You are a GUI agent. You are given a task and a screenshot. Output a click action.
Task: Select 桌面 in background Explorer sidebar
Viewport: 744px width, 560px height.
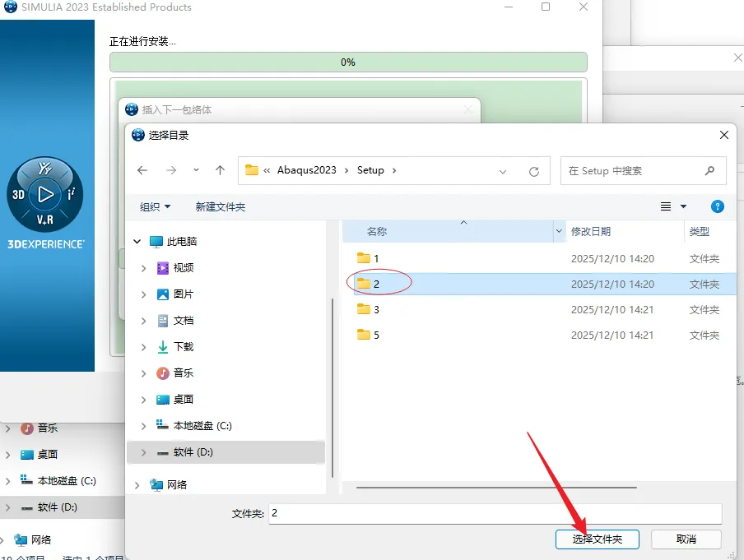pyautogui.click(x=48, y=455)
